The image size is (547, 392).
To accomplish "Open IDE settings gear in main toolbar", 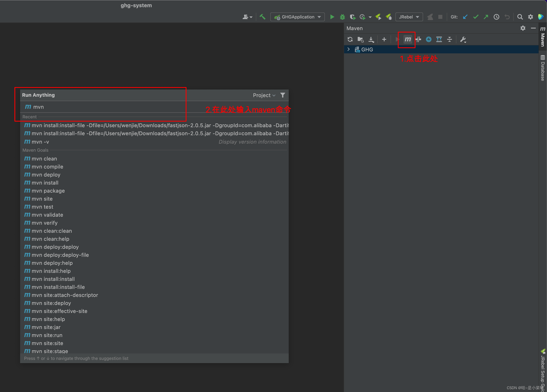I will pos(530,17).
